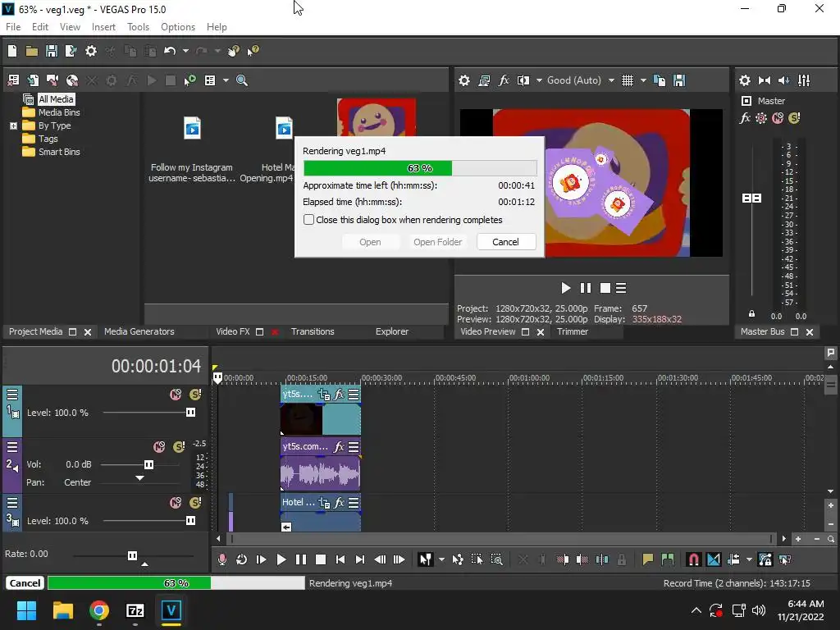The image size is (840, 630).
Task: Click Cancel button in status bar
Action: tap(25, 583)
